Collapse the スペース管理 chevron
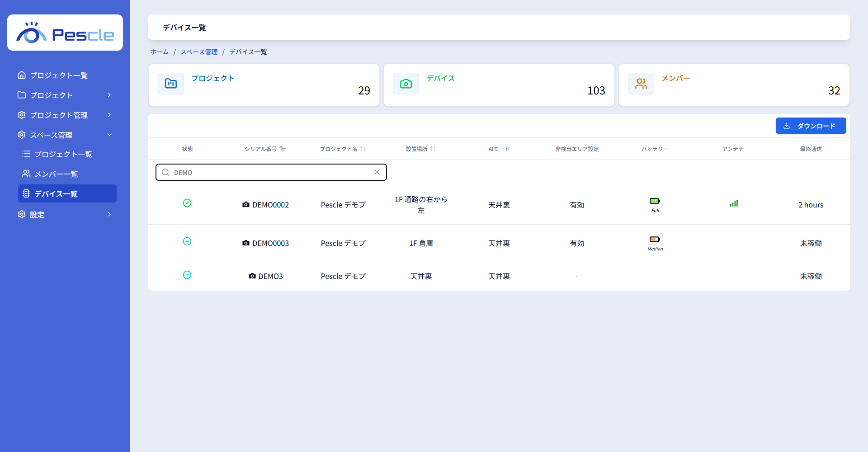Screen dimensions: 868x452 (x=109, y=135)
